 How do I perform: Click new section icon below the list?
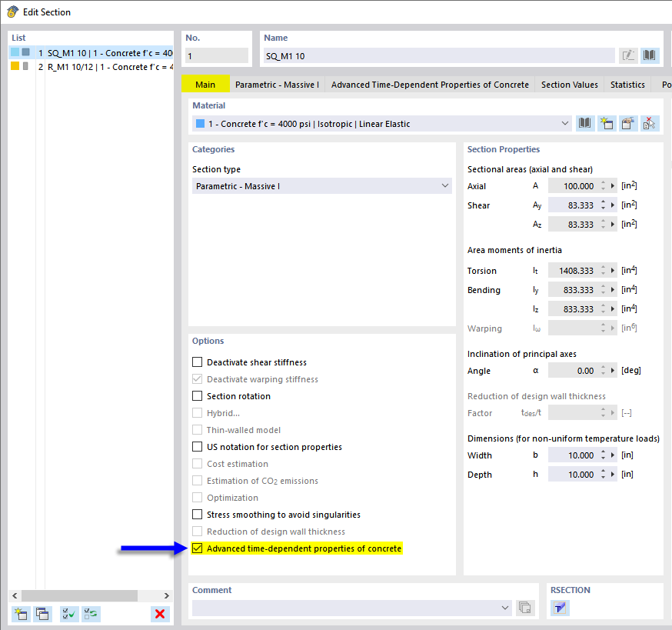pos(21,614)
